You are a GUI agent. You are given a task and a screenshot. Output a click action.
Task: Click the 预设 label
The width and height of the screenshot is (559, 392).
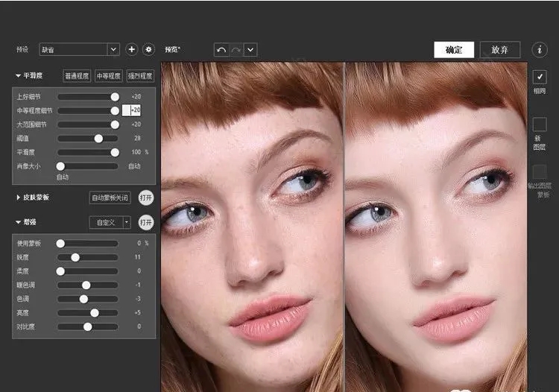(x=22, y=49)
